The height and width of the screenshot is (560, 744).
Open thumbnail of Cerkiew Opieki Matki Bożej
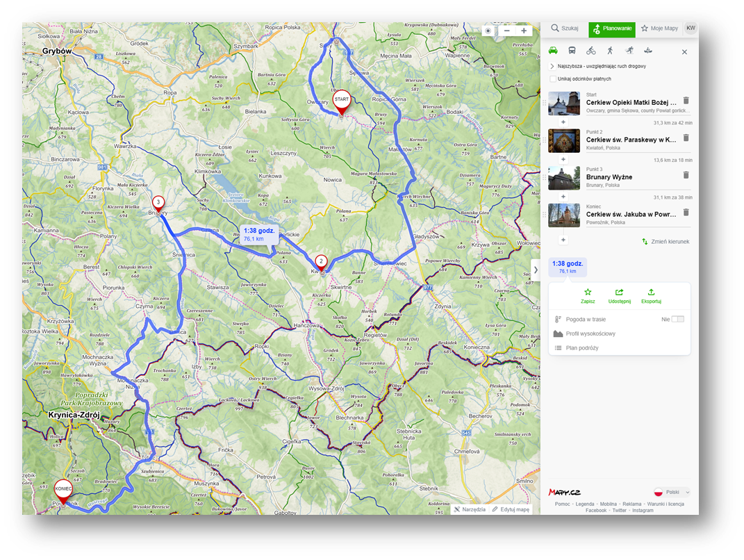click(563, 104)
